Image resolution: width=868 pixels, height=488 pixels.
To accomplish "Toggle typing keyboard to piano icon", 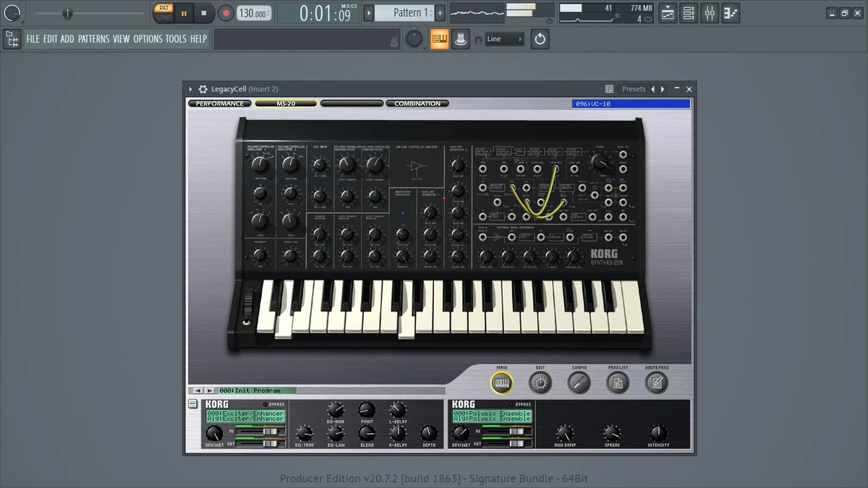I will 439,39.
